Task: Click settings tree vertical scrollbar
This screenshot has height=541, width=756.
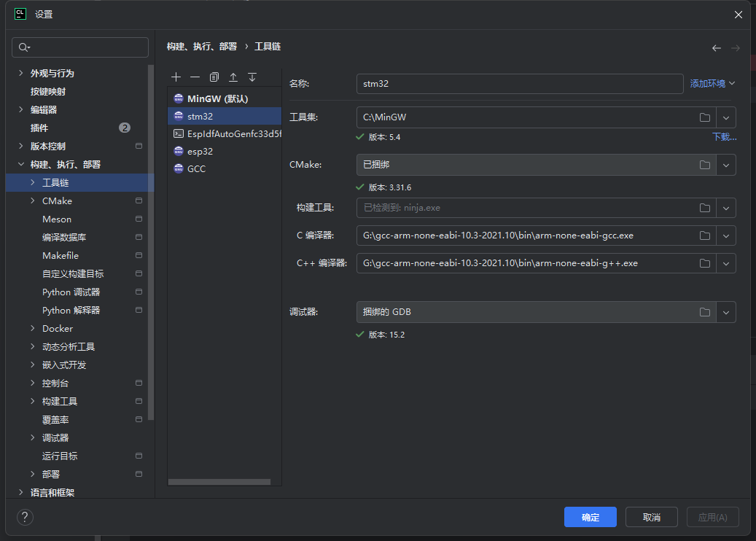Action: pyautogui.click(x=151, y=243)
